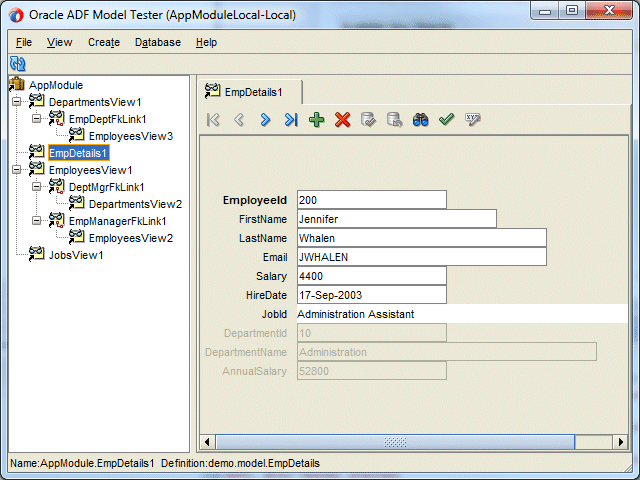Viewport: 640px width, 480px height.
Task: Open the Help menu
Action: 206,42
